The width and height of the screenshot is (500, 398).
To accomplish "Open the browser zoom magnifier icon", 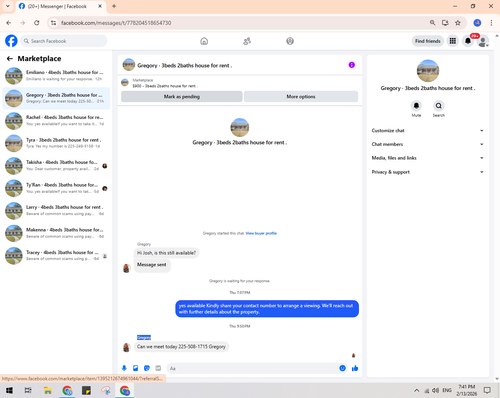I will [432, 23].
